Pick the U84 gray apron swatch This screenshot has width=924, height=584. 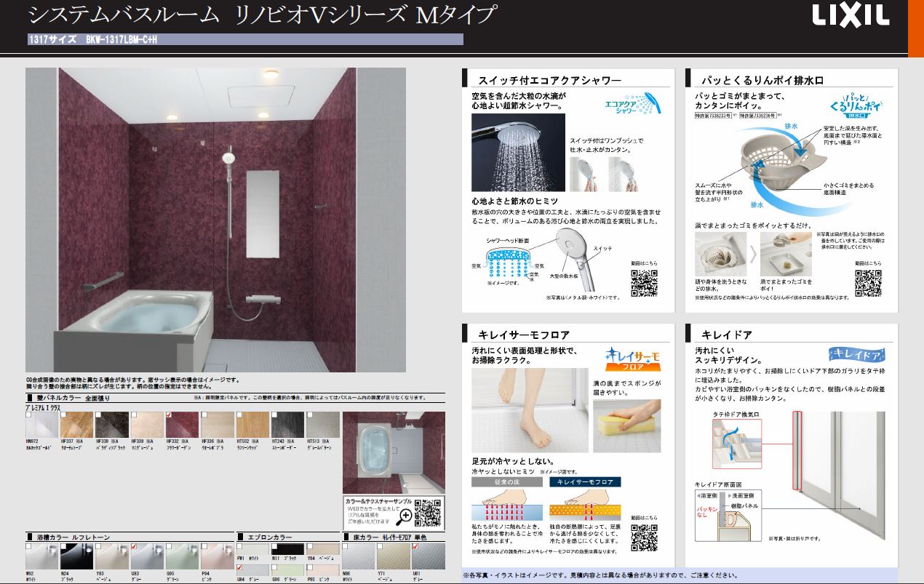coord(252,569)
